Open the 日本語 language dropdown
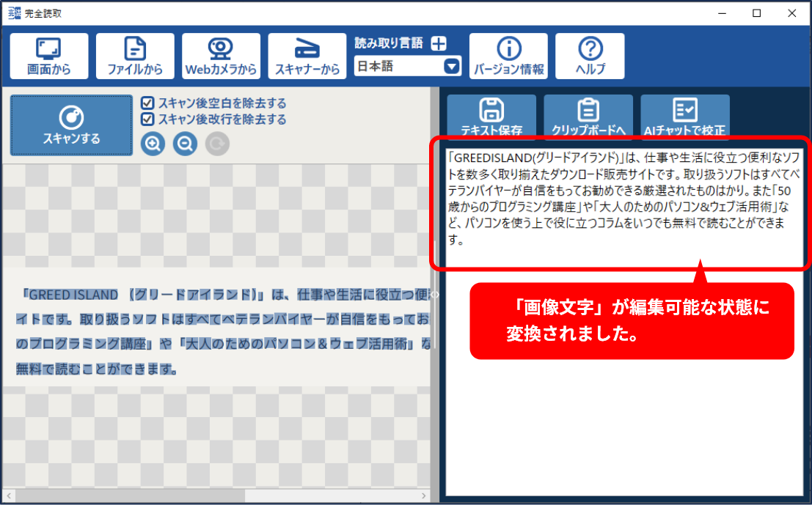812x505 pixels. pos(408,66)
